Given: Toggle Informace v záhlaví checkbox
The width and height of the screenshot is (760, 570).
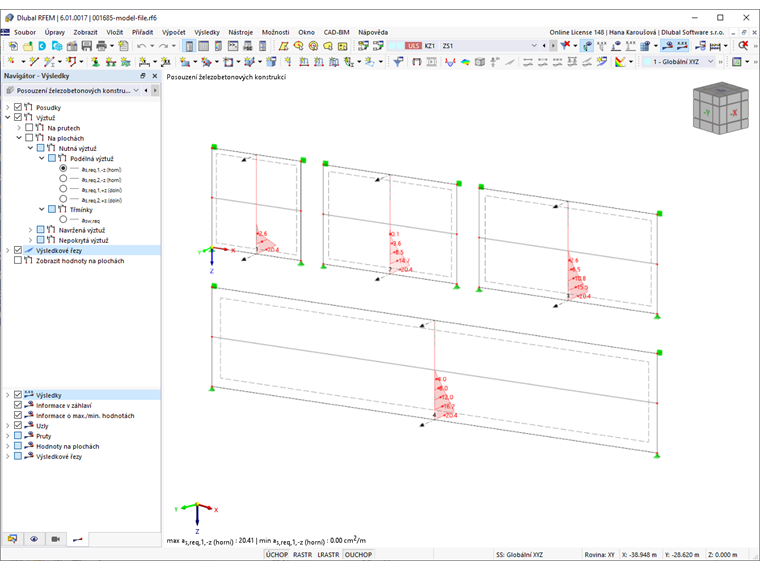Looking at the screenshot, I should (18, 405).
